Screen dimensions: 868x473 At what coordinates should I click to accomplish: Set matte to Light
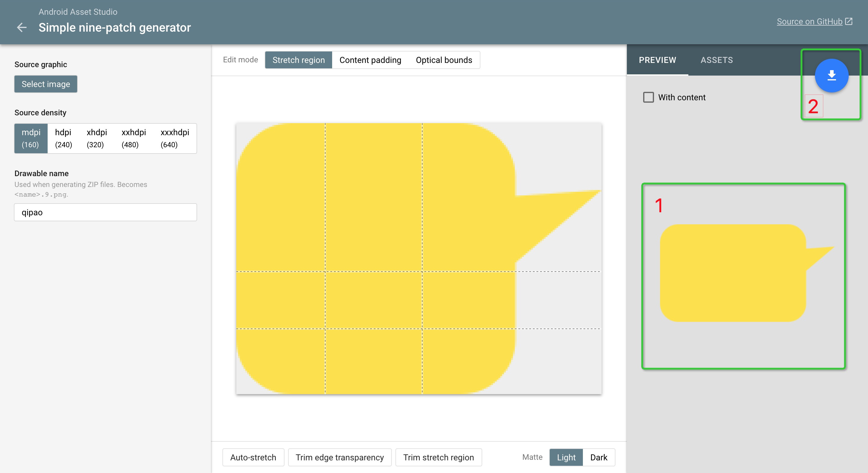(x=566, y=457)
